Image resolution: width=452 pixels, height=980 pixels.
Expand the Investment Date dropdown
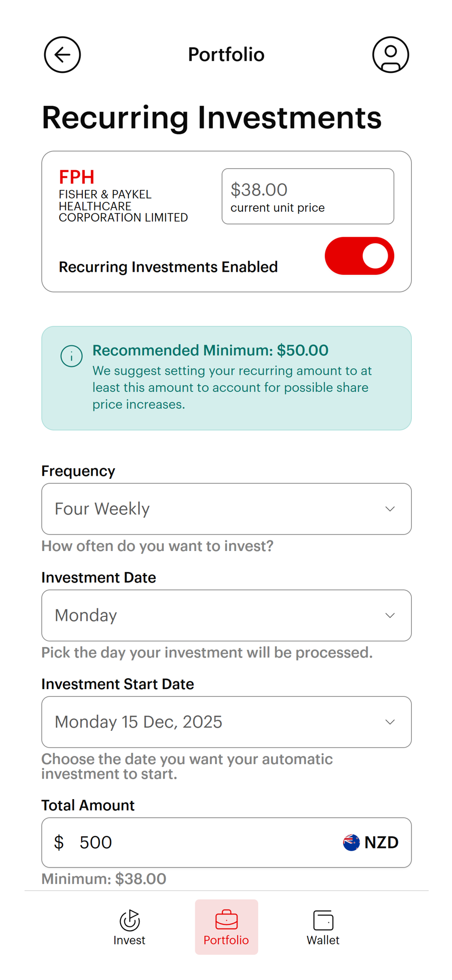point(226,615)
